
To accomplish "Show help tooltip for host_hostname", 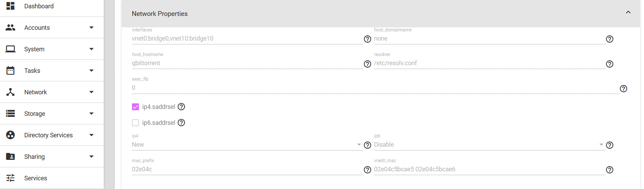I will [368, 64].
